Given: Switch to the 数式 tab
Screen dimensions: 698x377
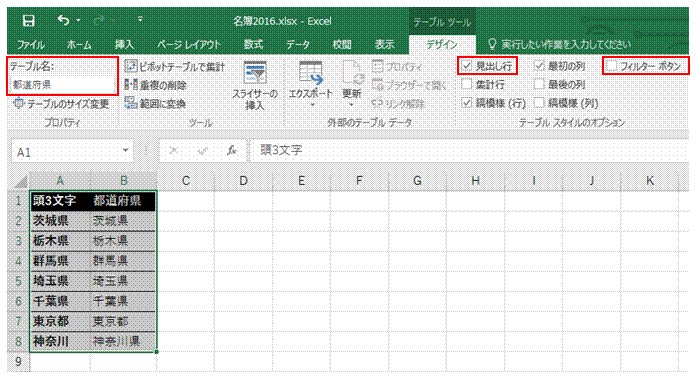Looking at the screenshot, I should pos(253,45).
